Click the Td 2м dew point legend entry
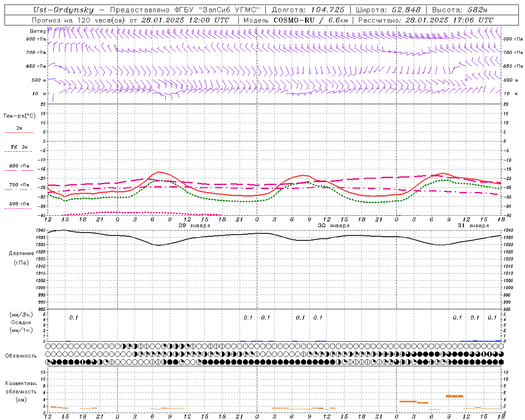Screen dimensions: 525x420 pyautogui.click(x=19, y=147)
